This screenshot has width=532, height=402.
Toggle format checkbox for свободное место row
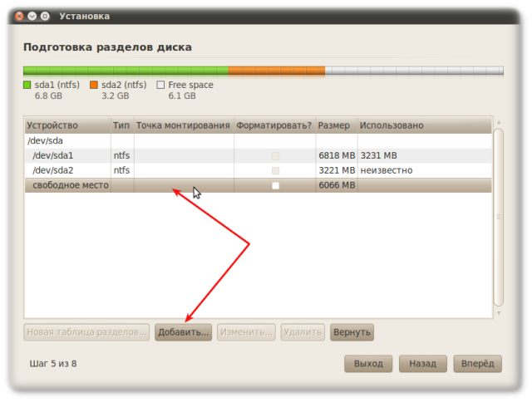click(275, 186)
